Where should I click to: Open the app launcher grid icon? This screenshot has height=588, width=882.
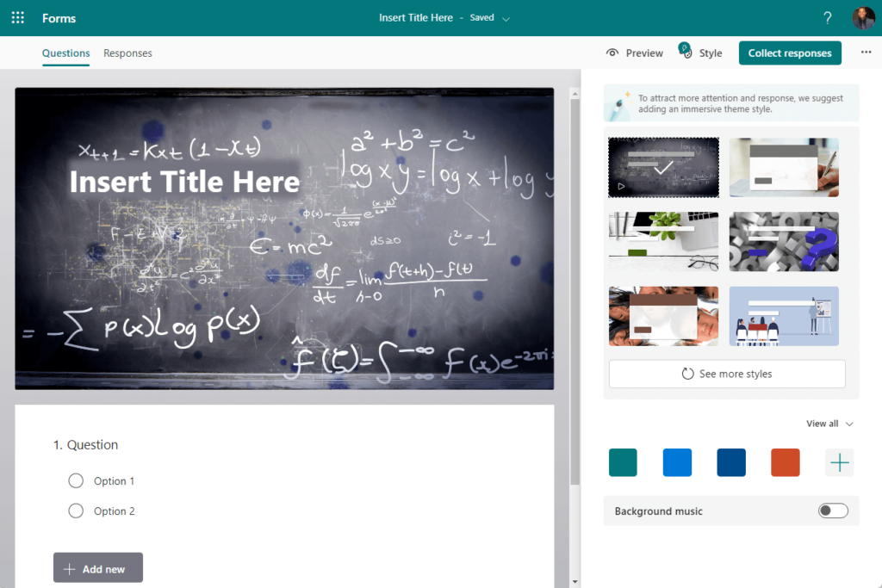point(18,18)
